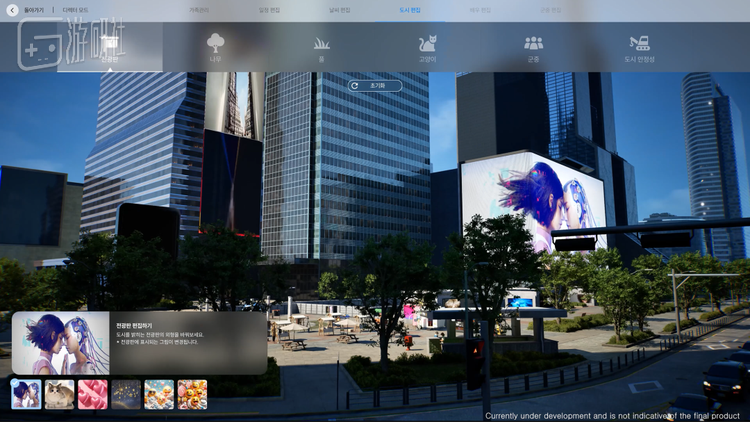Open the first tab in top bar

pos(199,10)
